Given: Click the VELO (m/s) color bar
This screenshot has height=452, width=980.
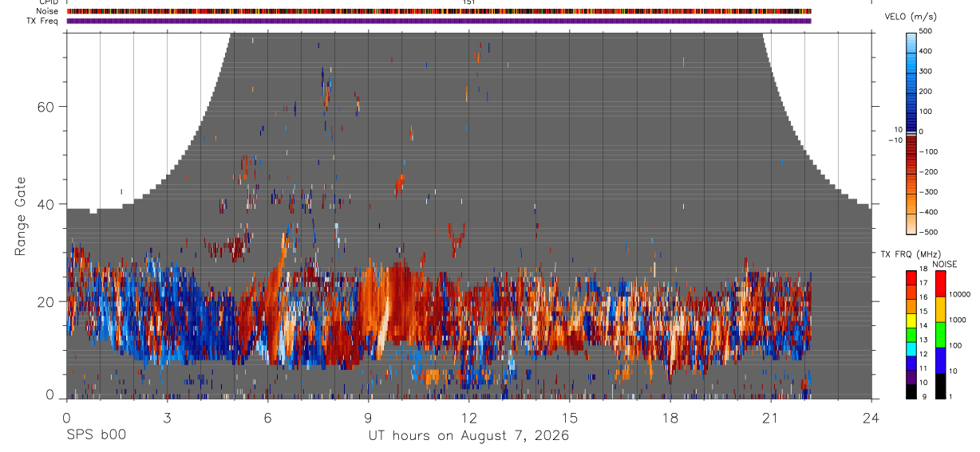Looking at the screenshot, I should pos(911,132).
